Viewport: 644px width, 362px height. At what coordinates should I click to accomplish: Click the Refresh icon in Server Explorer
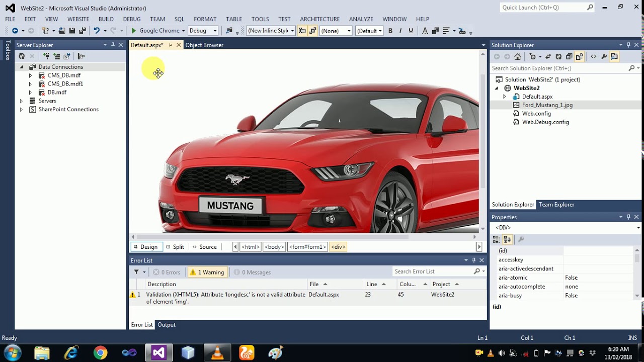point(22,56)
